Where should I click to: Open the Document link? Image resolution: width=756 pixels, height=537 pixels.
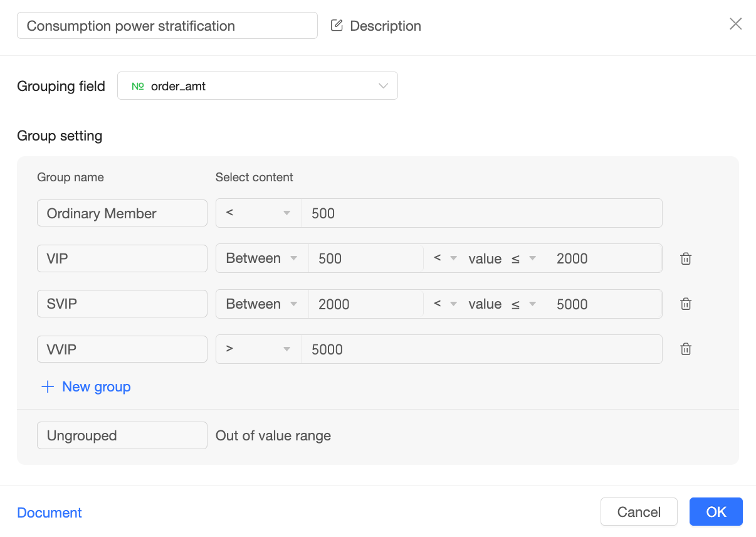coord(50,513)
